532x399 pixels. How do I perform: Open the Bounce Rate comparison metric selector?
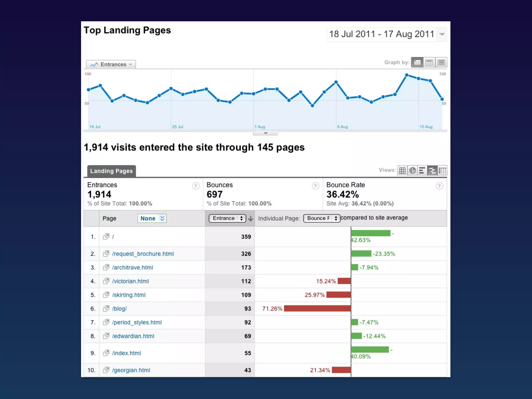(322, 218)
